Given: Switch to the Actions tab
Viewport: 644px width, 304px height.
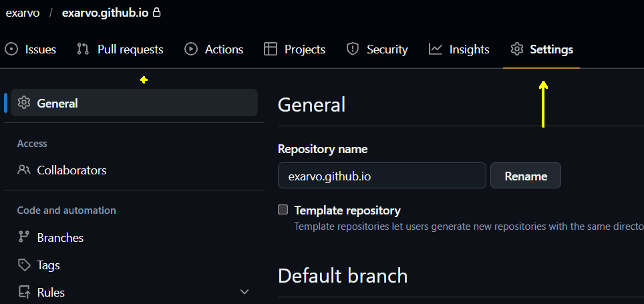Looking at the screenshot, I should tap(214, 49).
